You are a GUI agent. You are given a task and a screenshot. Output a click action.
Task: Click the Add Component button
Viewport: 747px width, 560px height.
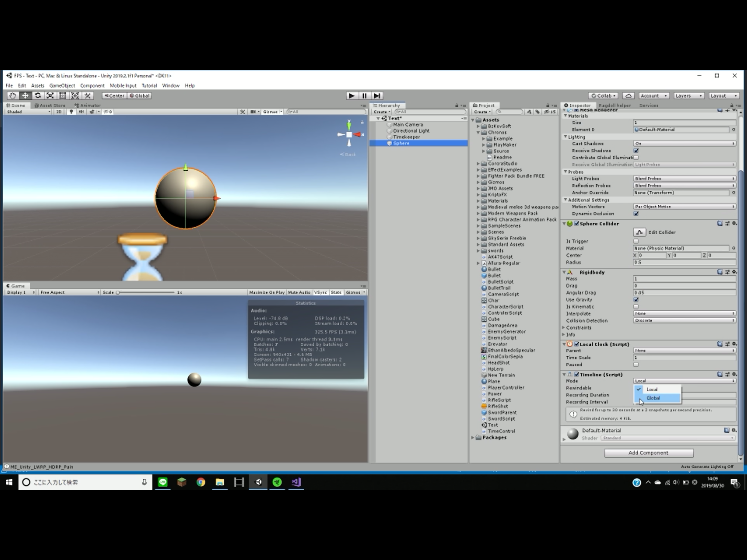(648, 453)
